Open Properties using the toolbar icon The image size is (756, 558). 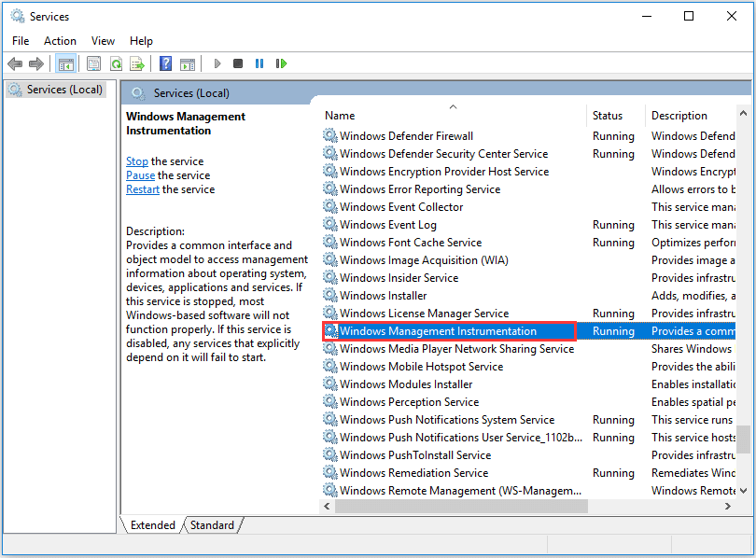(93, 63)
